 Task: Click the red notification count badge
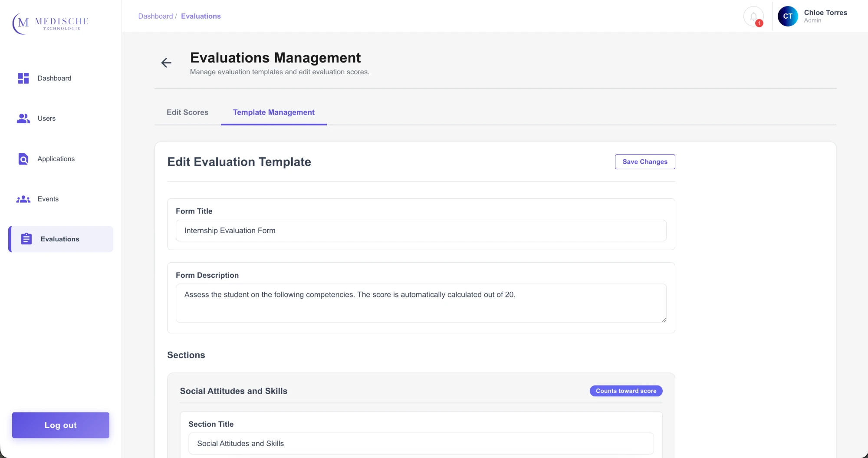[x=759, y=23]
